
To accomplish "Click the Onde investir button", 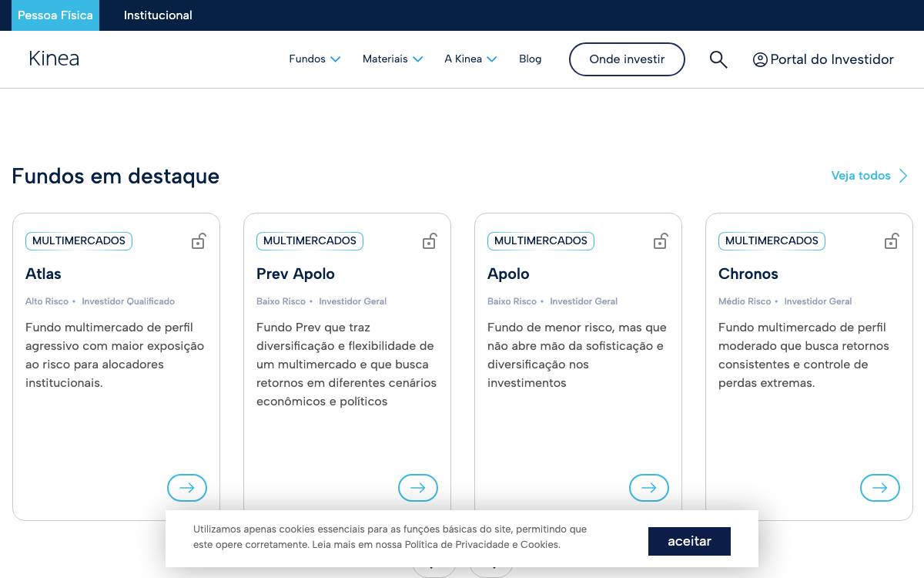I will coord(627,59).
